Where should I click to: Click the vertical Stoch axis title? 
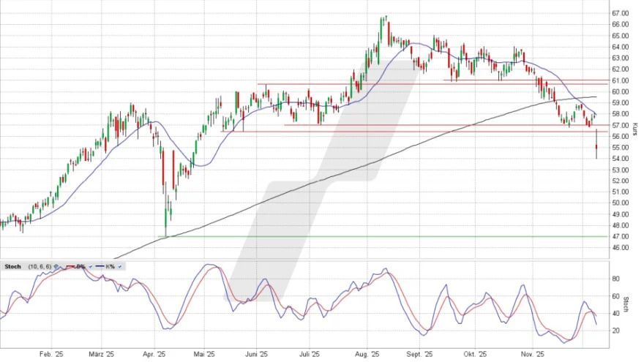(627, 303)
